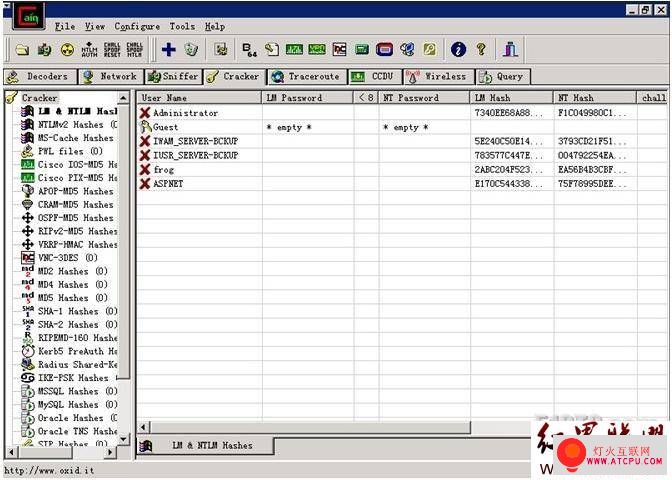Select Cisco PIX-MD5 Hashes item
The height and width of the screenshot is (480, 672).
click(x=69, y=178)
